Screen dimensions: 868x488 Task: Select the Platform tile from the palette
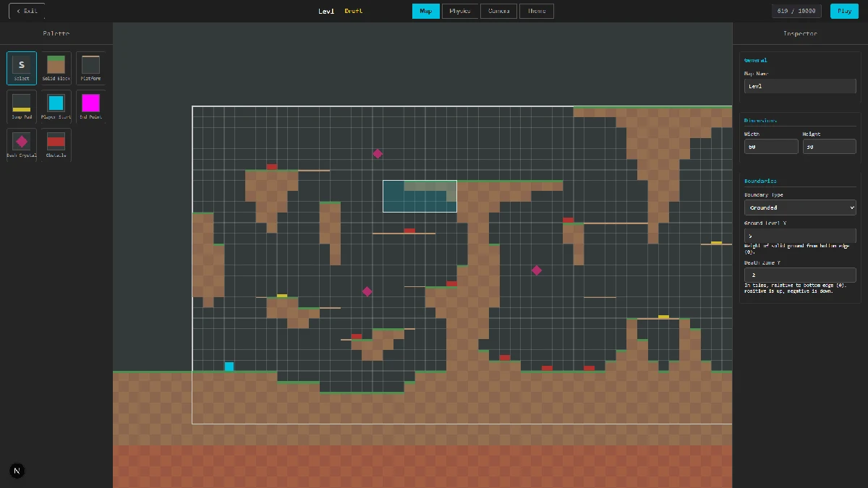tap(90, 68)
